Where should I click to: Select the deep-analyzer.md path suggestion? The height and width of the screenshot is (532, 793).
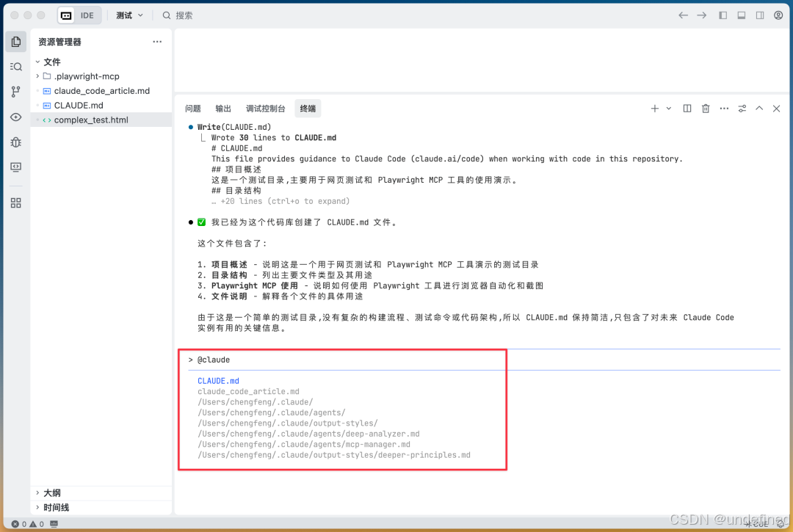pos(308,434)
